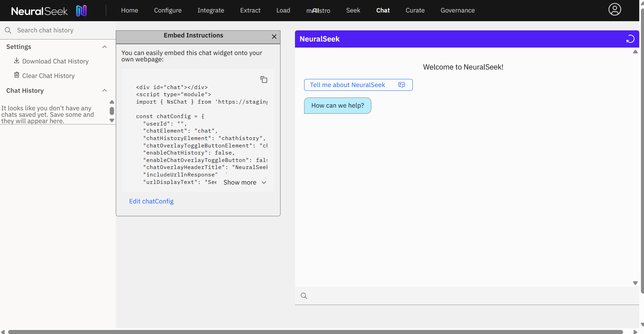Click the search icon in the chat input
The height and width of the screenshot is (334, 644).
coord(304,296)
